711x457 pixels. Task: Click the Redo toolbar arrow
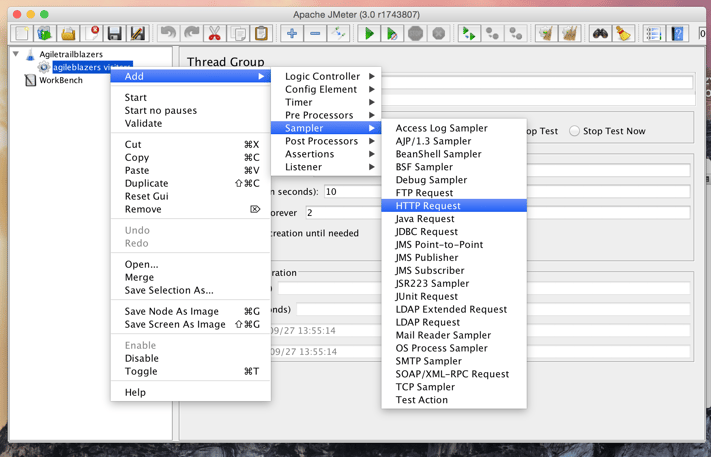[x=191, y=34]
